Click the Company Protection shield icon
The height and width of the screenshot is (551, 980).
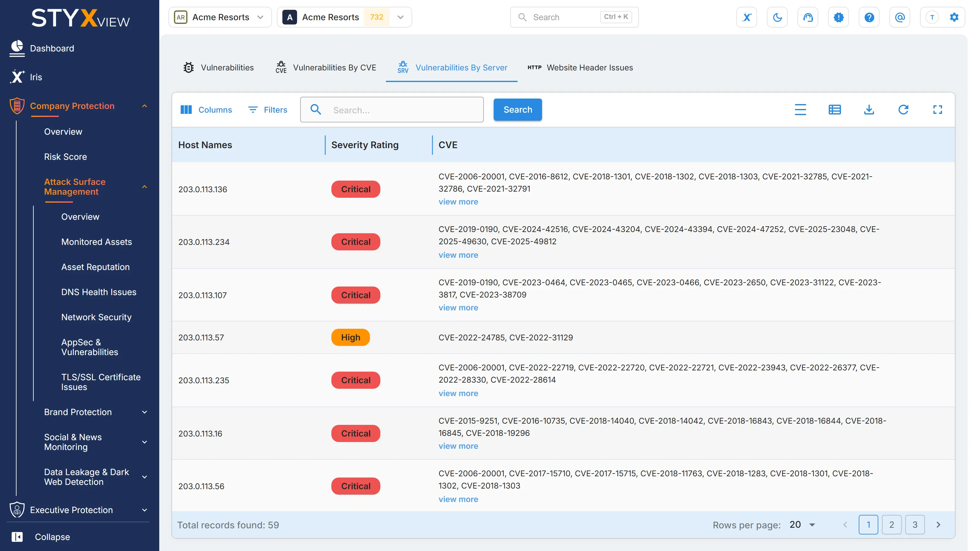tap(17, 106)
